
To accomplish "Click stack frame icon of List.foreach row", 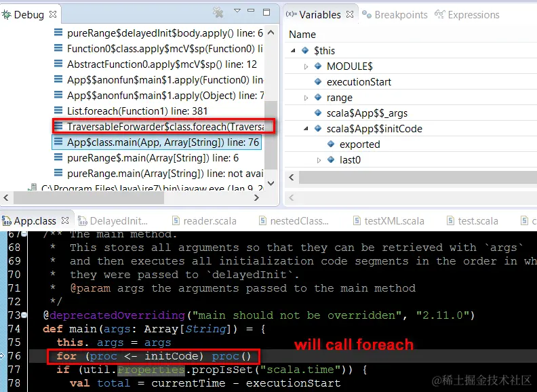I will pos(58,111).
